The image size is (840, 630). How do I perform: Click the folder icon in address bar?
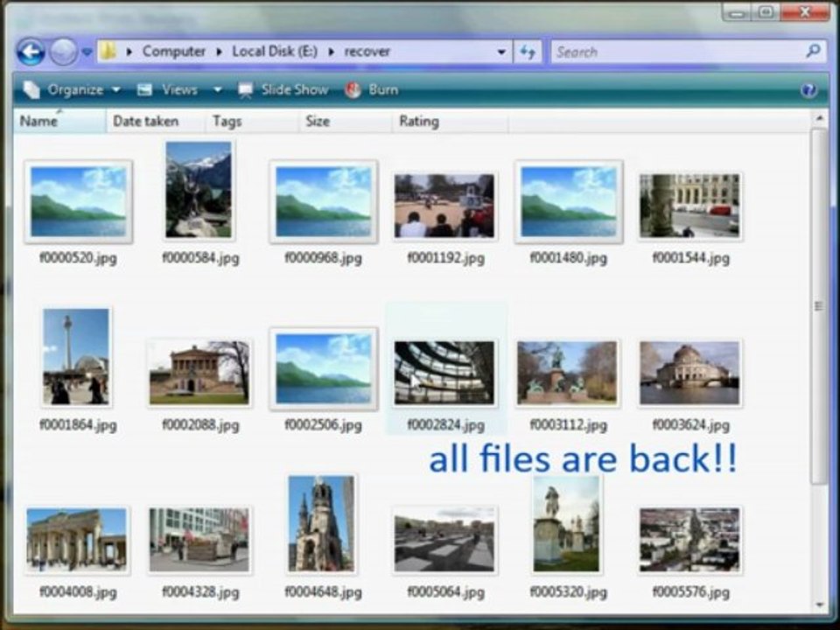point(108,52)
